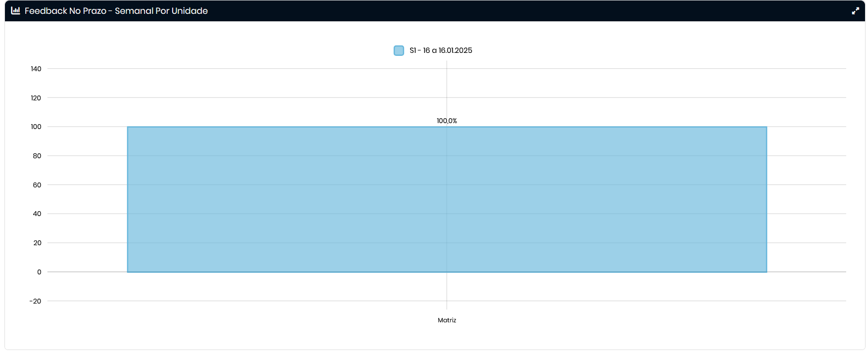Viewport: 868px width, 351px height.
Task: Expand the chart panel to fullscreen
Action: click(x=855, y=11)
